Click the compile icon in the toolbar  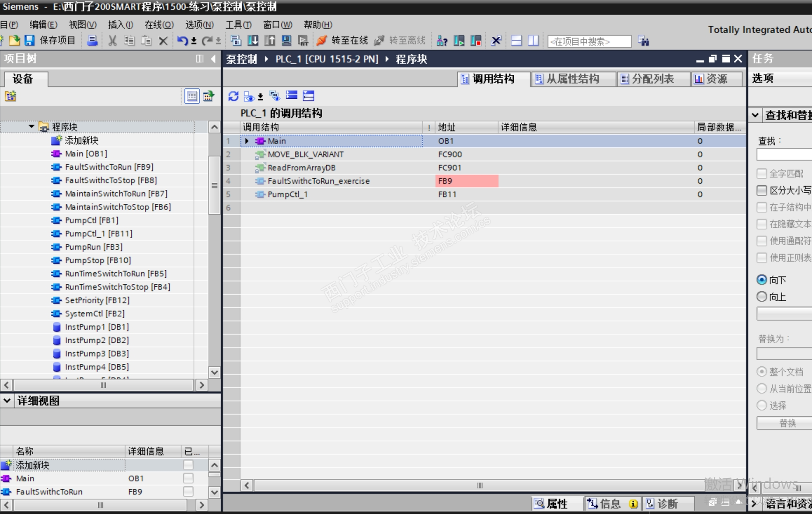pos(236,41)
